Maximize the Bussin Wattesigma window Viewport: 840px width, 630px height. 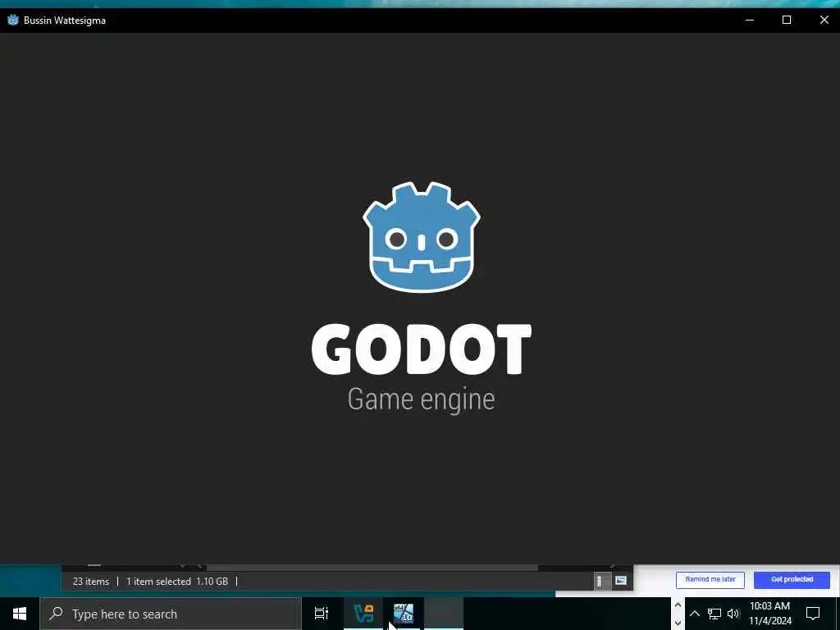point(787,21)
